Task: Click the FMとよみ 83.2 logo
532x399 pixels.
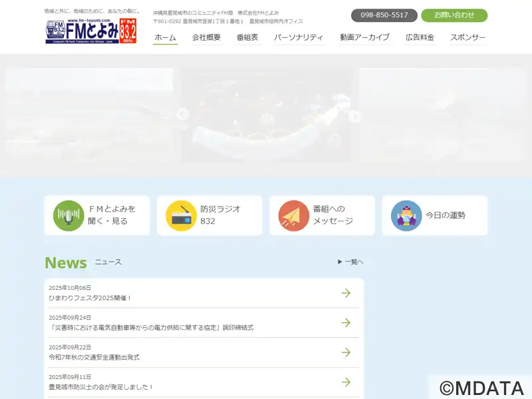Action: click(x=91, y=31)
